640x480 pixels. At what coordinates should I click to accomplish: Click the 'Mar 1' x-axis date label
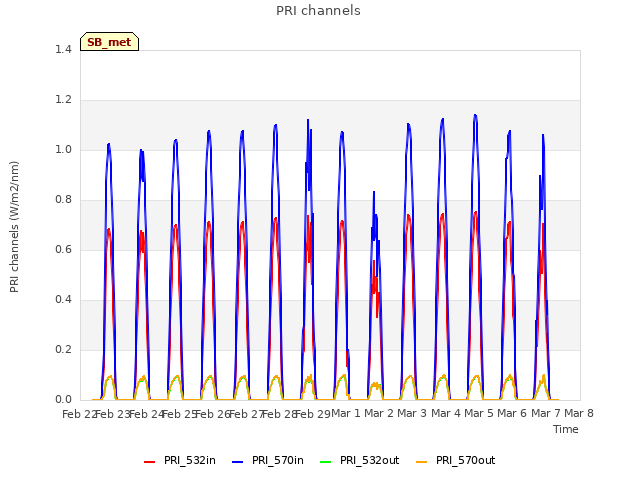click(346, 413)
